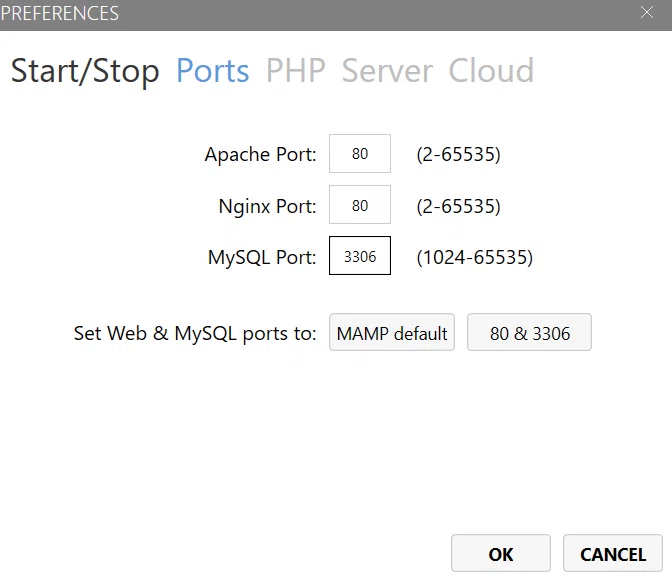Open the Start/Stop preferences tab
Viewport: 672px width, 578px height.
tap(85, 71)
